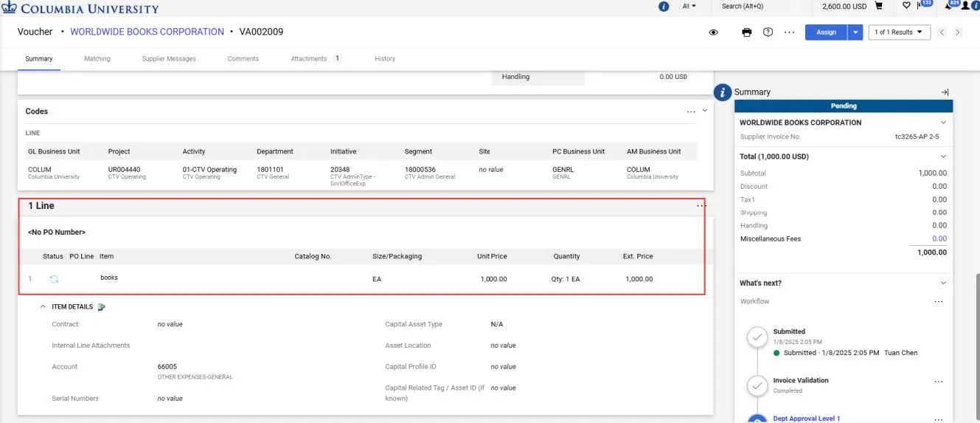The height and width of the screenshot is (423, 980).
Task: Click the Pending status banner
Action: [844, 106]
